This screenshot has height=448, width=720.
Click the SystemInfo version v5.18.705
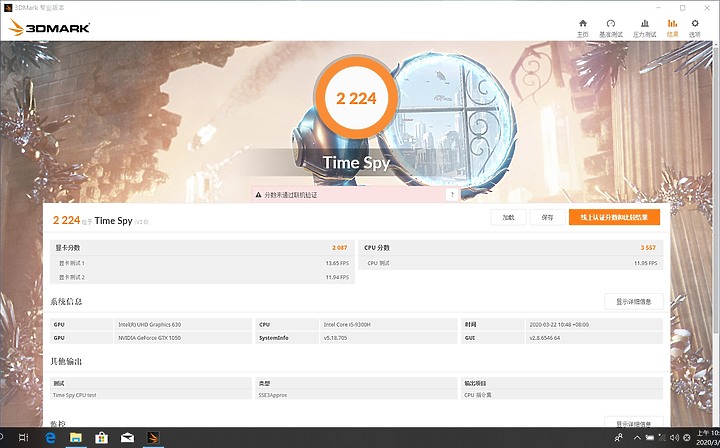335,338
